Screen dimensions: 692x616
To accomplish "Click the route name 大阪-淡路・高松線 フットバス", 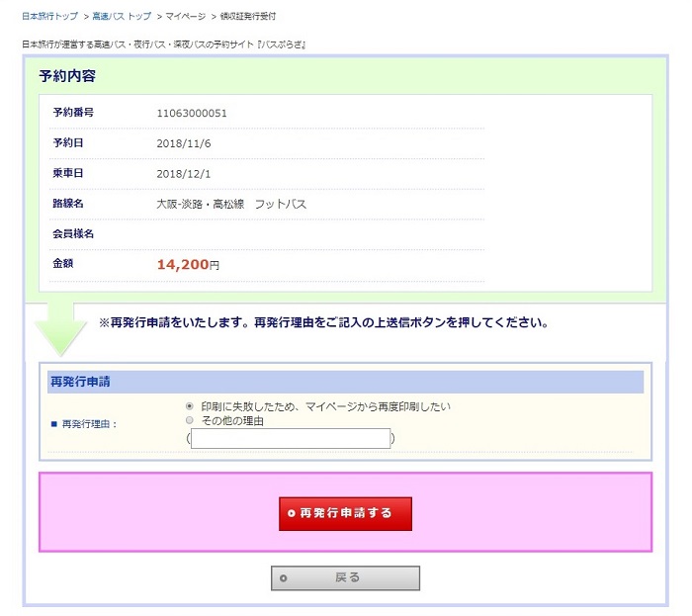I will pos(231,204).
